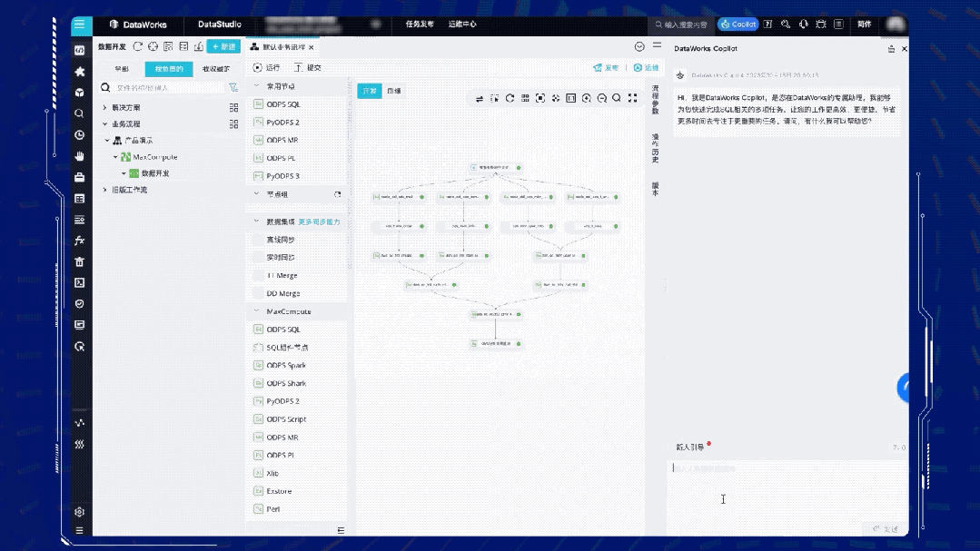This screenshot has width=980, height=551.
Task: Select ODPS Spark node type
Action: [x=286, y=365]
